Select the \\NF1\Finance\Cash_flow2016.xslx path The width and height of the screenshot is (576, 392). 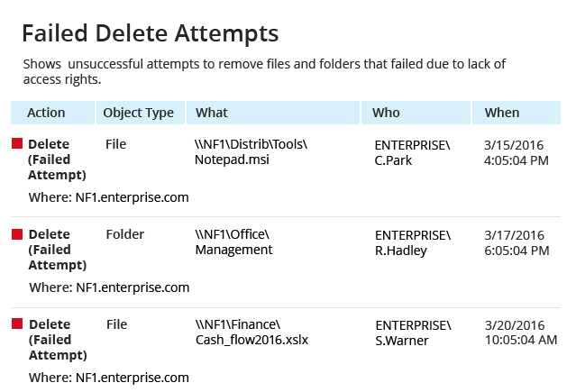pos(251,333)
